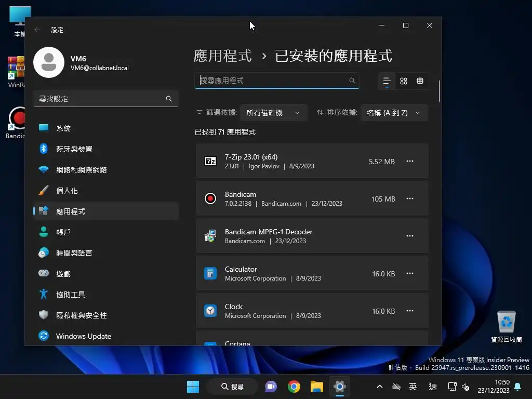
Task: Open more options for Bandicam
Action: (x=410, y=198)
